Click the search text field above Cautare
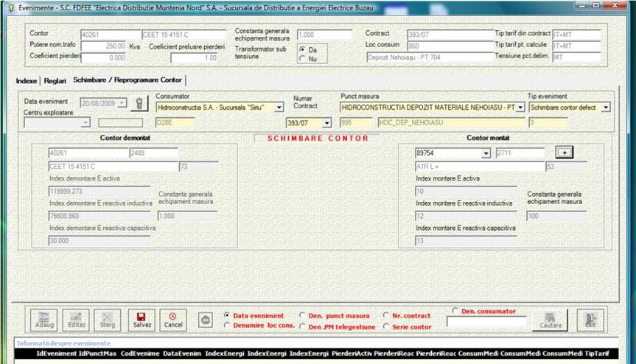636x364 pixels. (x=486, y=321)
